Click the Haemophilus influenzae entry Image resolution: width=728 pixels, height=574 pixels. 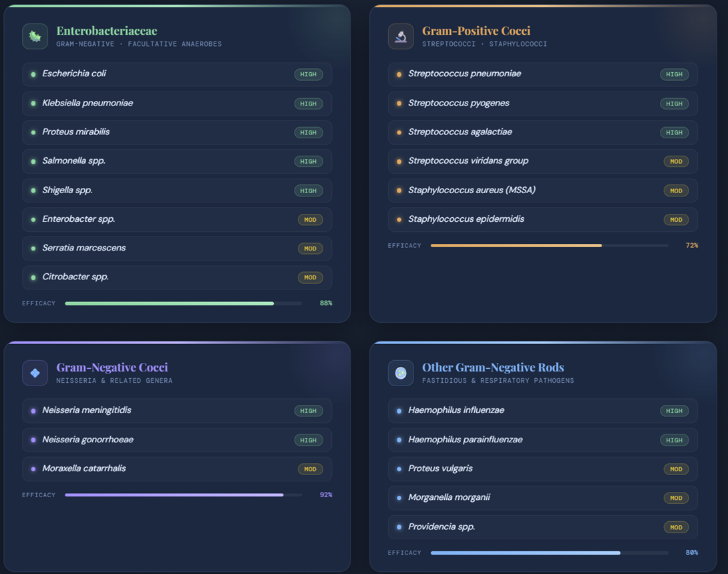tap(542, 410)
